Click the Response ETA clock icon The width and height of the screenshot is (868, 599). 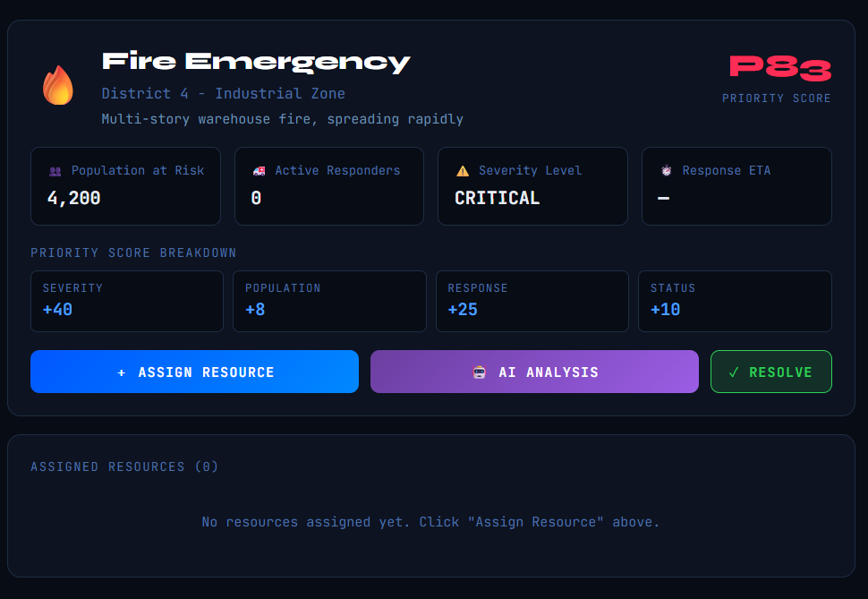pyautogui.click(x=666, y=171)
